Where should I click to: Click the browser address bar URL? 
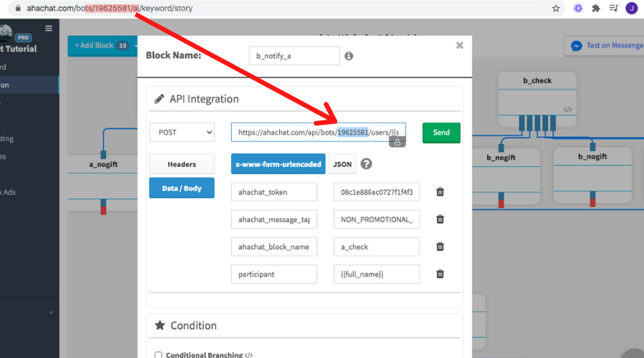coord(109,8)
